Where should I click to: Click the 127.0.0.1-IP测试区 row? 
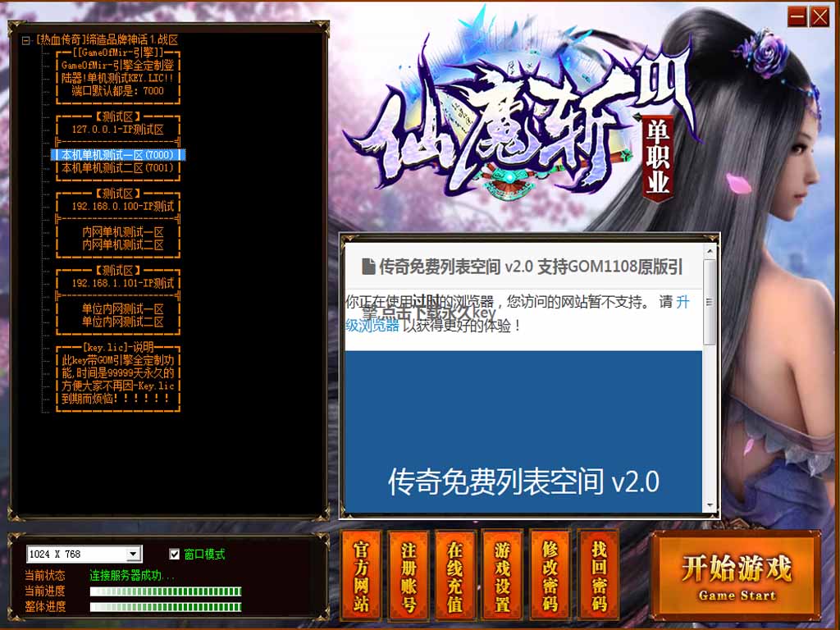coord(118,129)
